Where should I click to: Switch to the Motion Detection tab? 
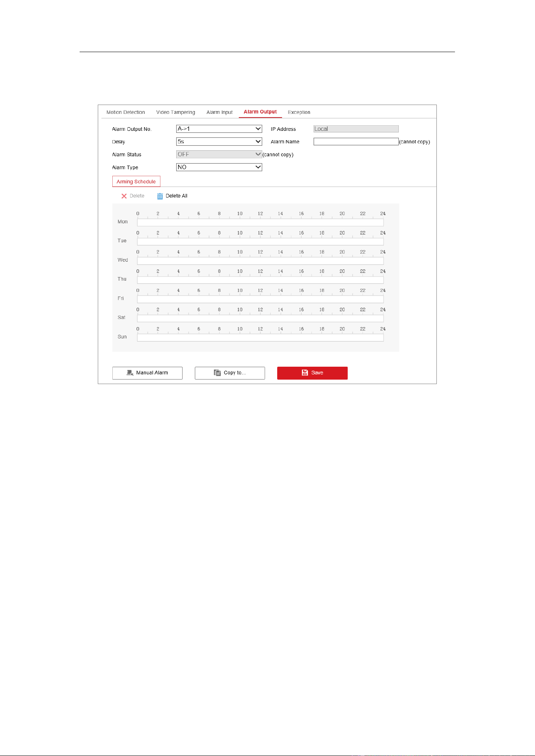(126, 112)
